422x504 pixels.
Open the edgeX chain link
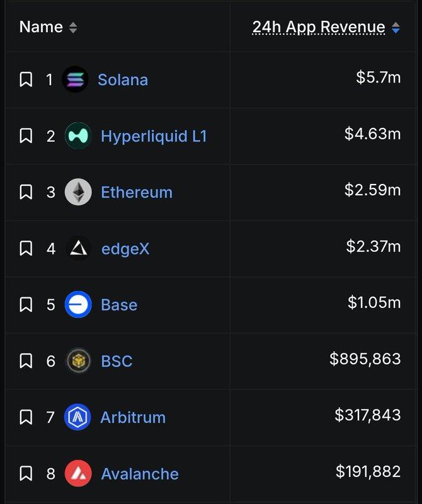(125, 249)
